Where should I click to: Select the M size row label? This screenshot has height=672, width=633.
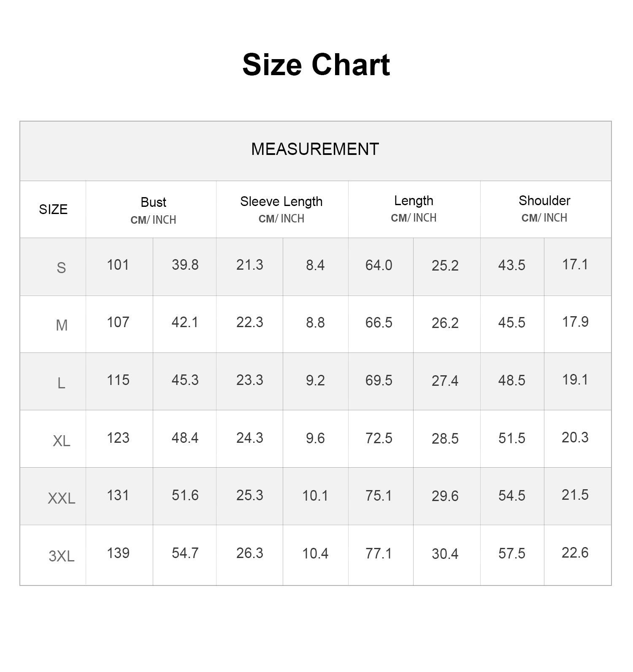click(62, 325)
